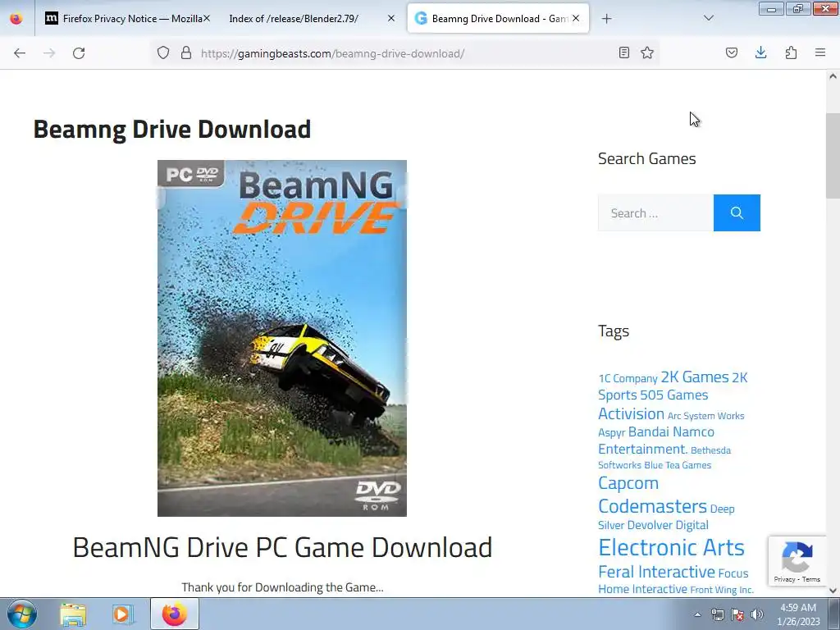
Task: Click the page vertical scrollbar thumb
Action: coord(833,155)
